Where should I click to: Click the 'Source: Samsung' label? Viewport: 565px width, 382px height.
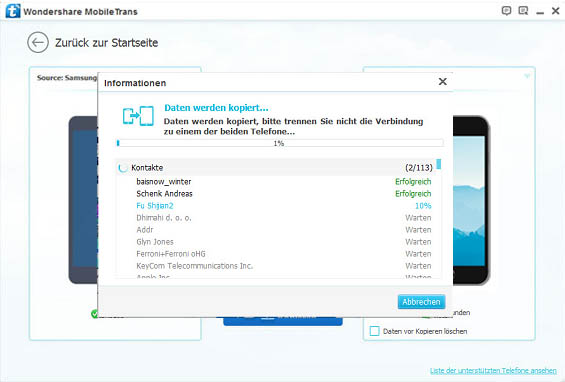(x=67, y=78)
